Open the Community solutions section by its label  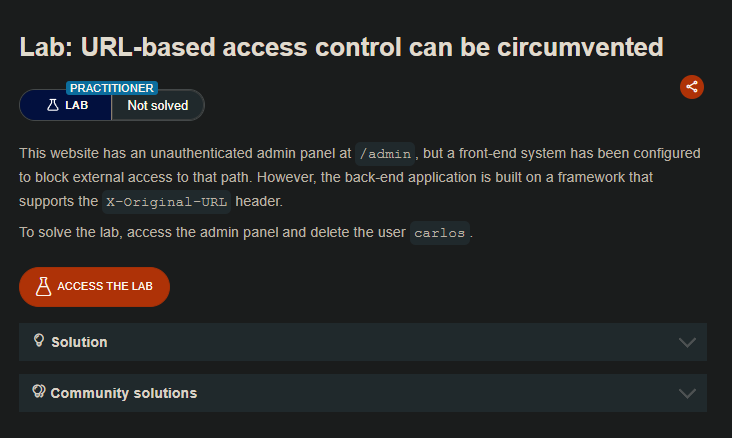123,393
